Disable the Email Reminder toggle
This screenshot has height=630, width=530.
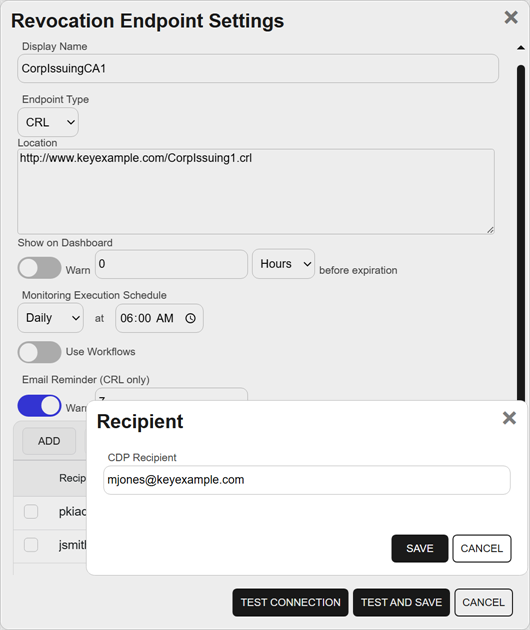coord(39,406)
